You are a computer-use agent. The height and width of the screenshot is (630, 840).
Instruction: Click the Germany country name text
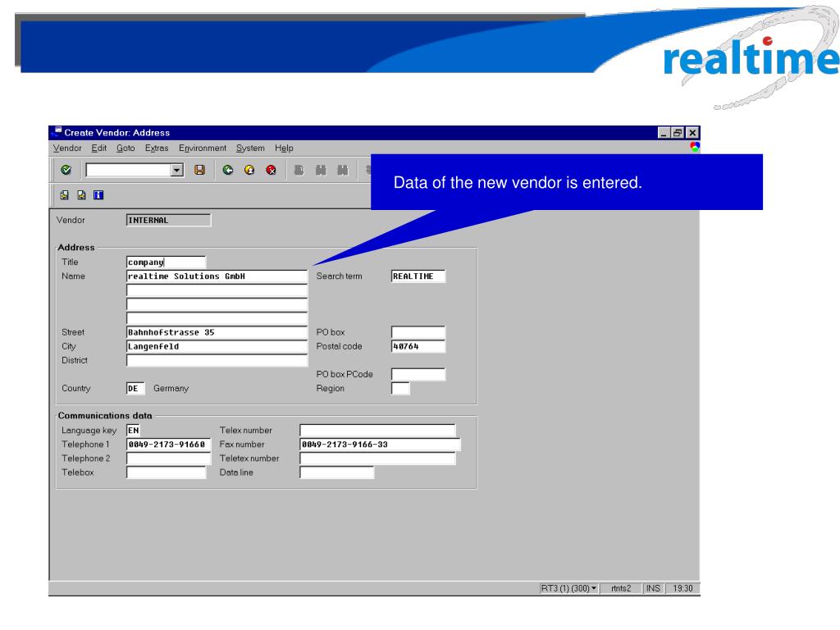click(x=171, y=388)
